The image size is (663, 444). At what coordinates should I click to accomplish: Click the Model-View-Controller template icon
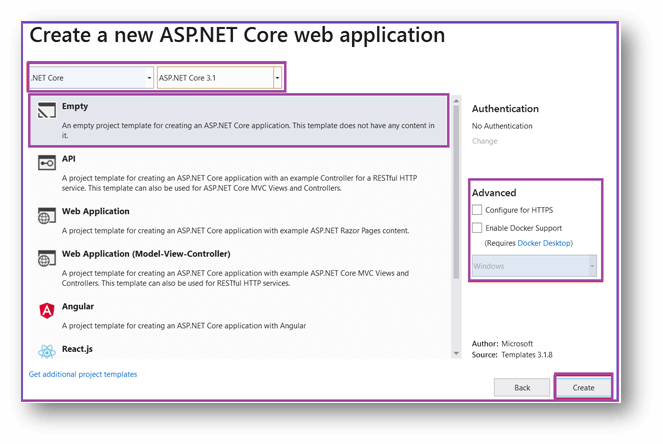(x=47, y=258)
